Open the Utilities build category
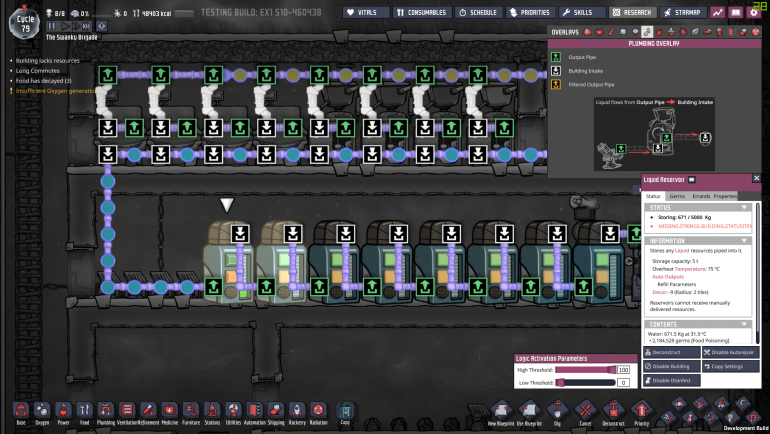The height and width of the screenshot is (434, 770). click(233, 413)
